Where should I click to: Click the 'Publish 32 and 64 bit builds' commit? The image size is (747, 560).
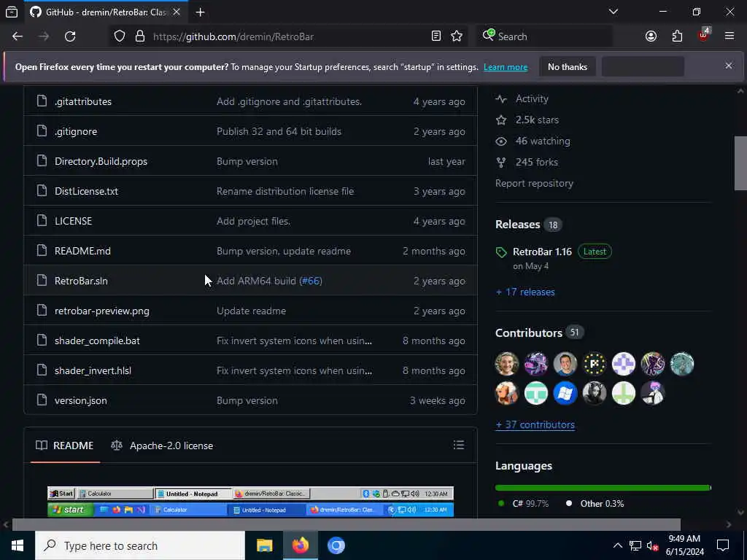tap(279, 131)
